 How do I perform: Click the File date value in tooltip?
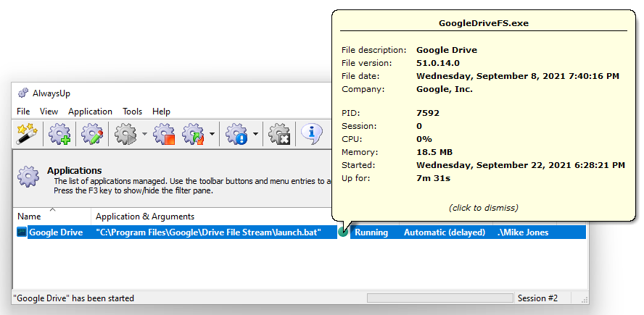pyautogui.click(x=518, y=76)
